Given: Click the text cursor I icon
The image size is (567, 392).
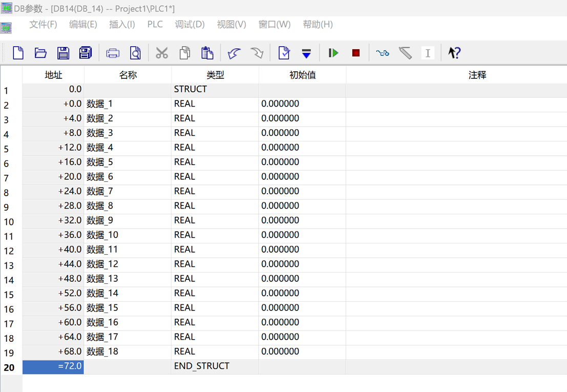Looking at the screenshot, I should (428, 53).
